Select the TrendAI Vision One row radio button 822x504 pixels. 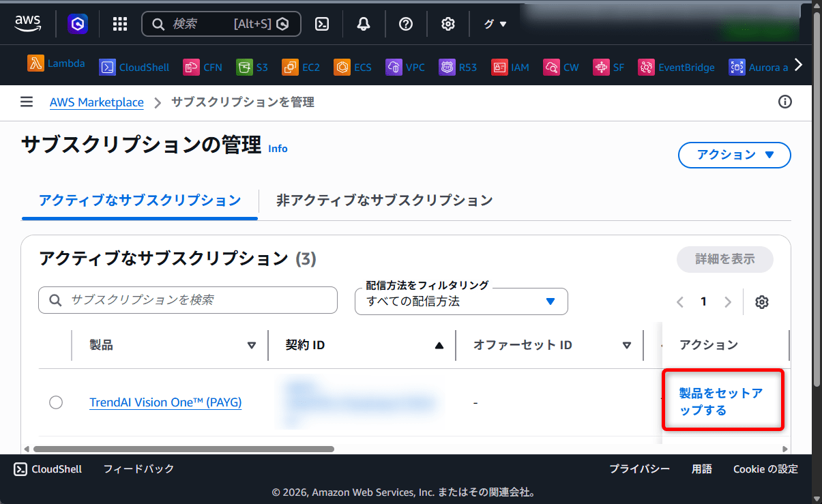coord(56,402)
